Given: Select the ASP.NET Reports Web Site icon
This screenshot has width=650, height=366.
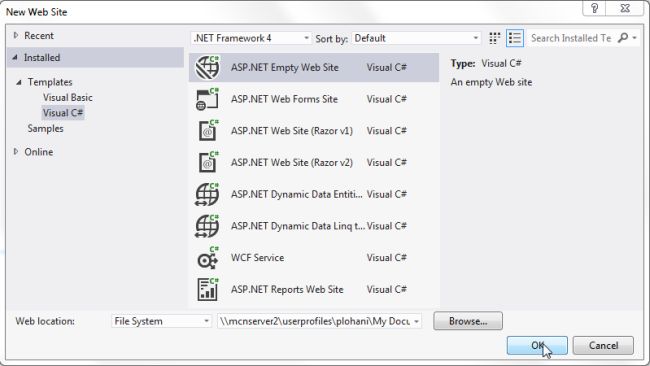Looking at the screenshot, I should pyautogui.click(x=207, y=289).
